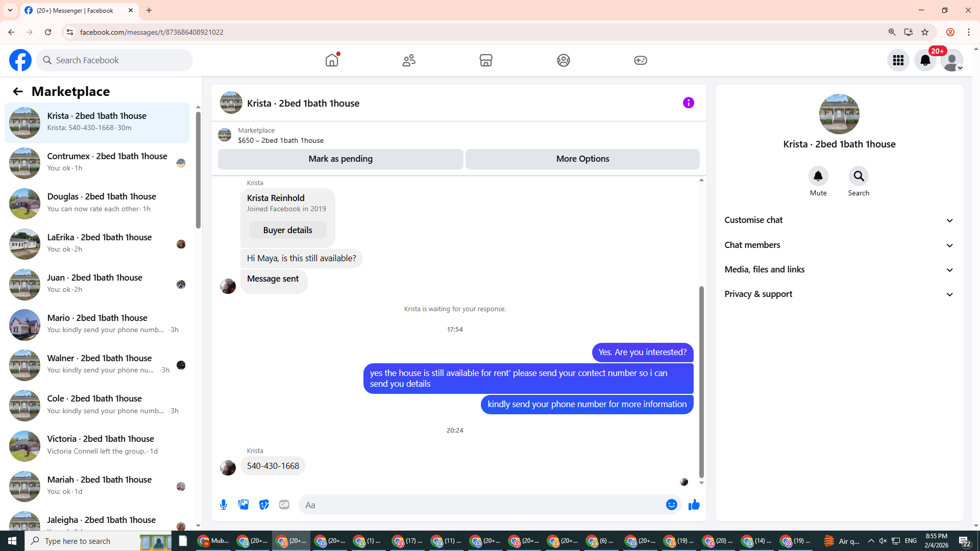
Task: Open the Windows Start menu
Action: point(12,541)
